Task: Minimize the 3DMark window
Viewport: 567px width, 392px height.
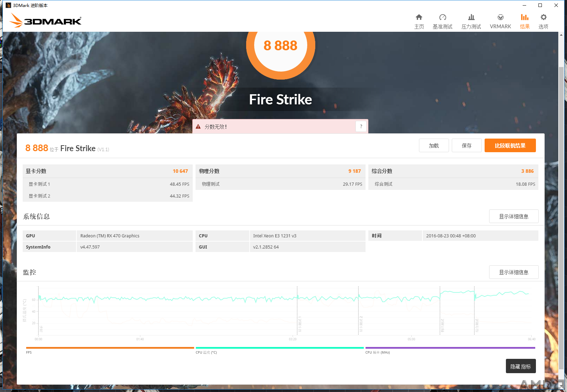Action: (x=524, y=5)
